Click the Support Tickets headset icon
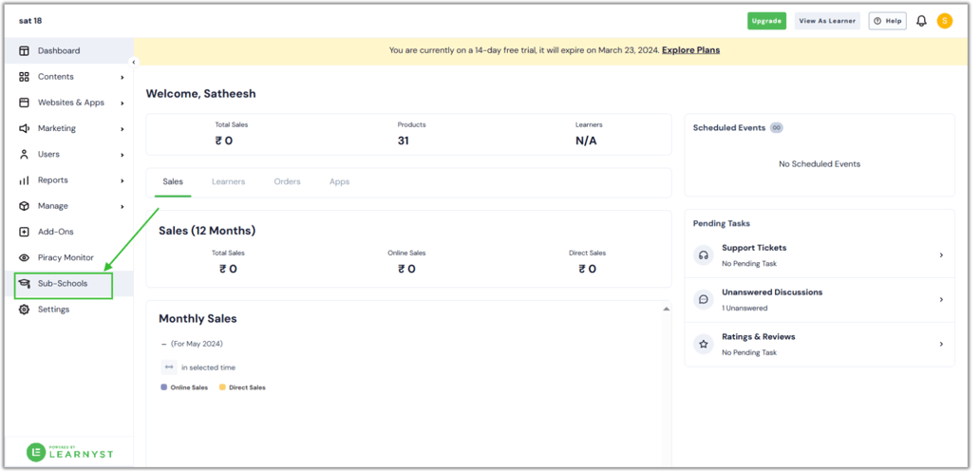The image size is (980, 471). [704, 254]
